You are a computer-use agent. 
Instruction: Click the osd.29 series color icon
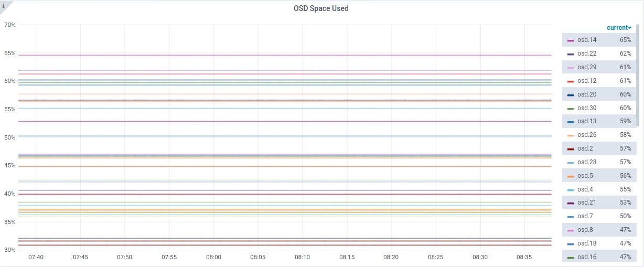(x=571, y=68)
